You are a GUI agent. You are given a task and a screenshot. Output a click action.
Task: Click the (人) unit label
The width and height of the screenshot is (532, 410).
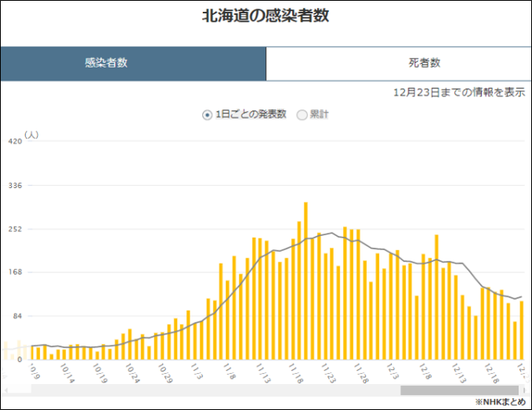coord(31,135)
